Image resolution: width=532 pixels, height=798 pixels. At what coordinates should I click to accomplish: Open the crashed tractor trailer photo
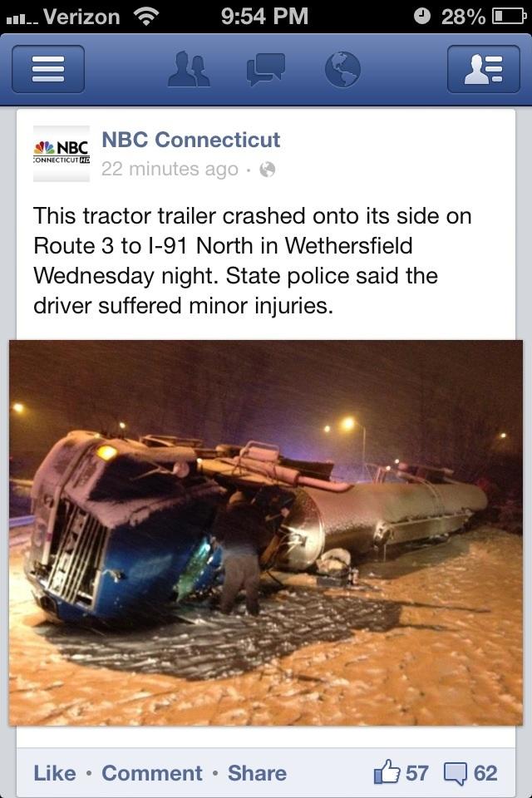click(266, 532)
